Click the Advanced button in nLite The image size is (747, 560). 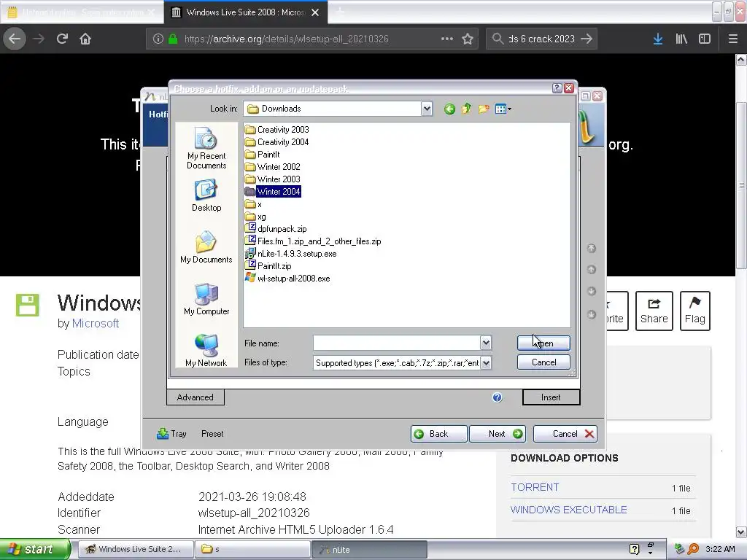(x=196, y=397)
